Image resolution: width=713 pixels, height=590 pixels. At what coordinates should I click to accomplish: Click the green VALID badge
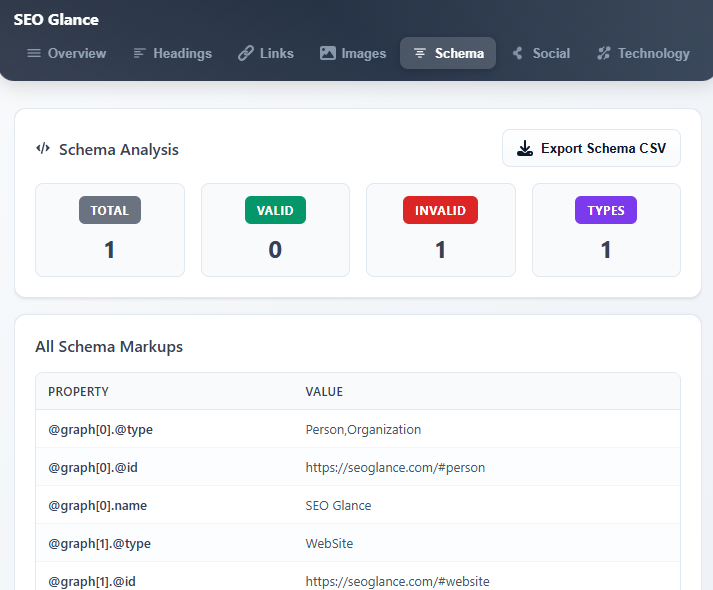coord(276,210)
